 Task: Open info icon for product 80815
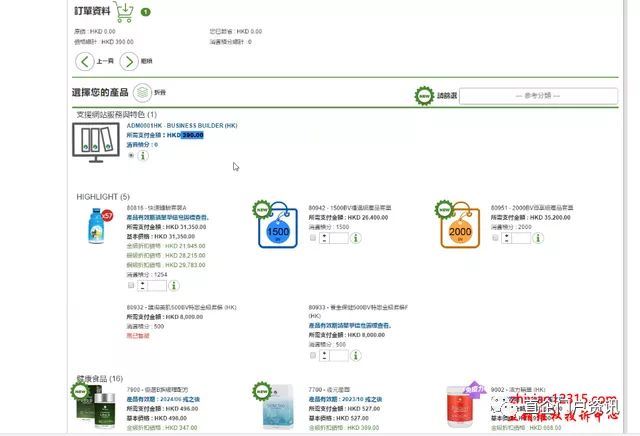click(x=174, y=285)
